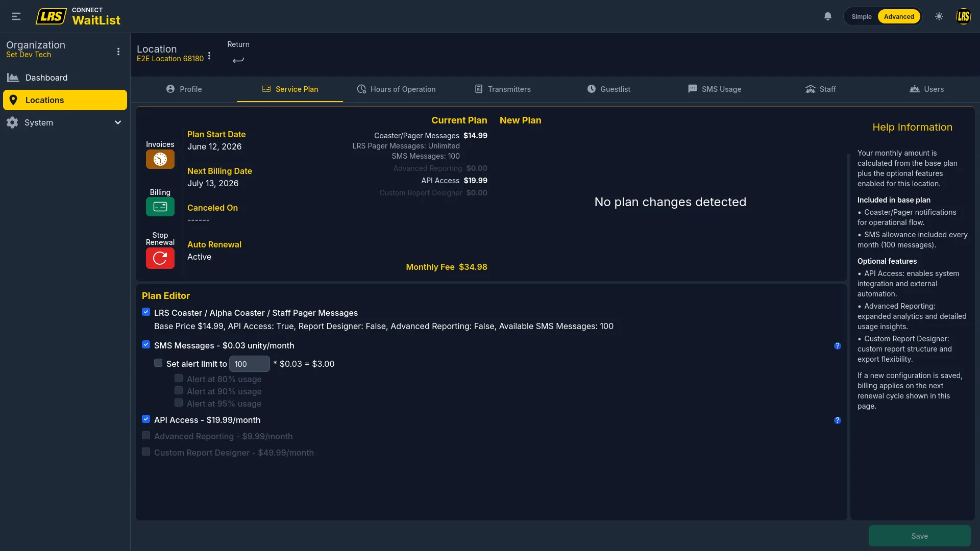Viewport: 980px width, 551px height.
Task: Click the Plan Start Date June 12, 2026
Action: [x=216, y=141]
